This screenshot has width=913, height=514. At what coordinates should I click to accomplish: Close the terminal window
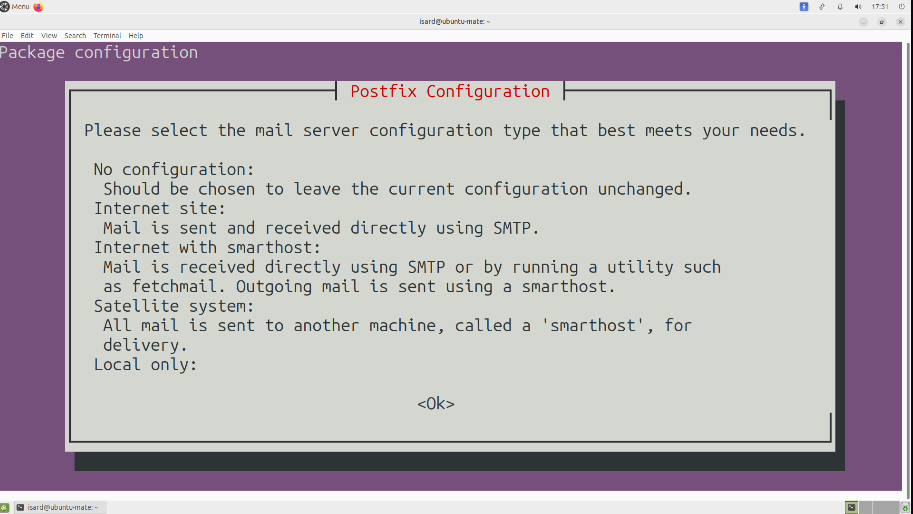pos(900,22)
